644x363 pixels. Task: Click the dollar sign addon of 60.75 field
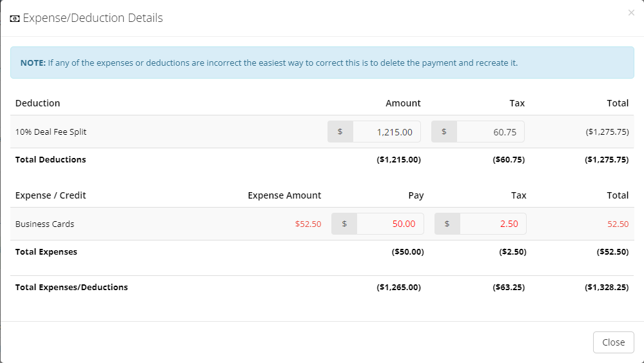(444, 132)
